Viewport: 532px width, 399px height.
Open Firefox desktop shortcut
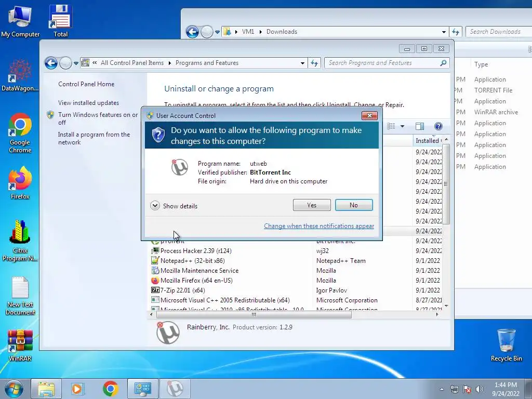click(x=20, y=182)
